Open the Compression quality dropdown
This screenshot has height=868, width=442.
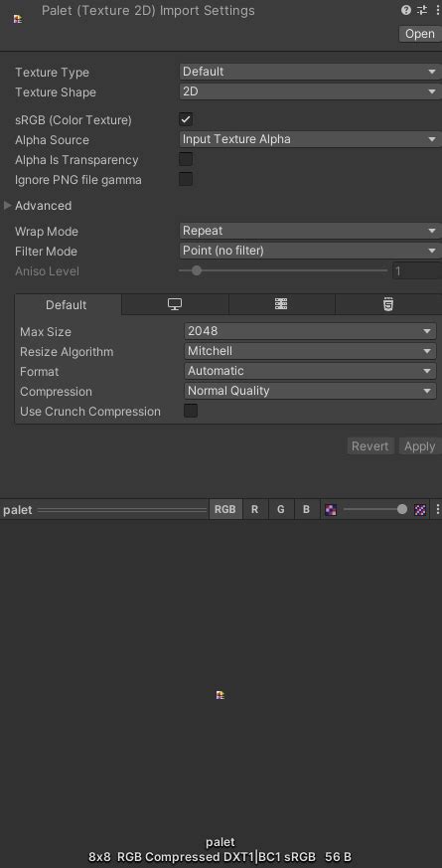click(x=310, y=391)
